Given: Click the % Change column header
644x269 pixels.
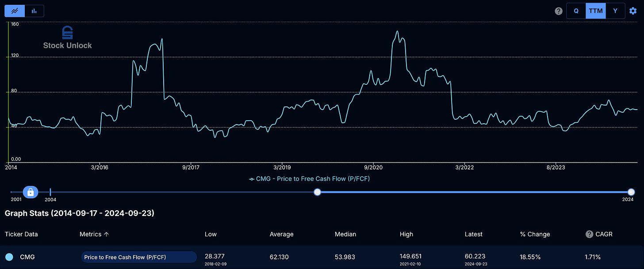Looking at the screenshot, I should [x=535, y=234].
